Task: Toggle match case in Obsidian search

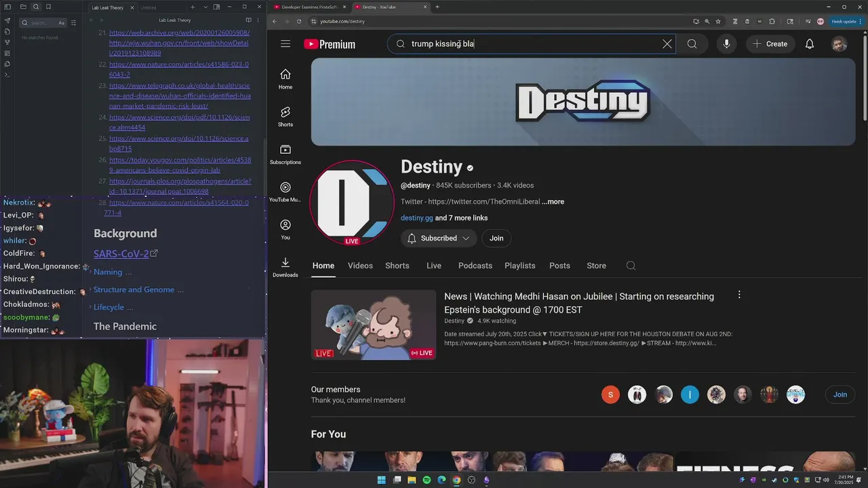Action: tap(61, 22)
